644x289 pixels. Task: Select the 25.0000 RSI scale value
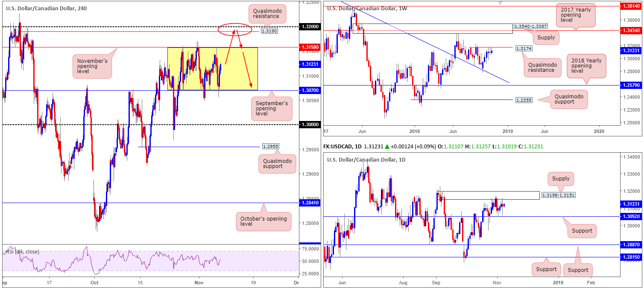pos(310,273)
